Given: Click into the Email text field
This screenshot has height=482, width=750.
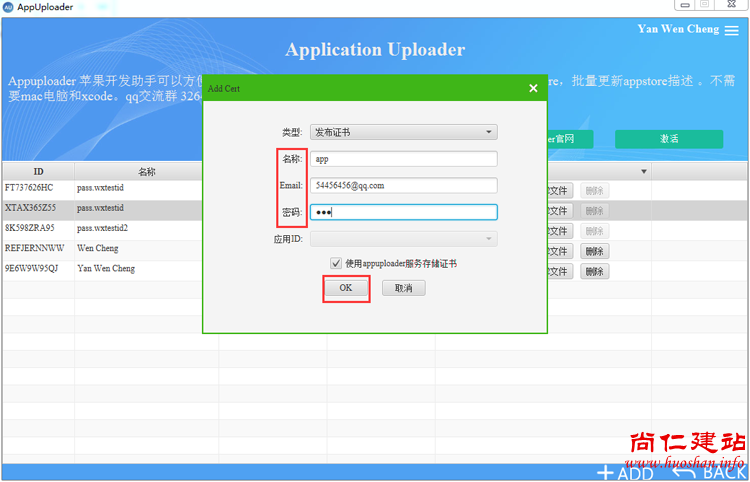Looking at the screenshot, I should coord(403,185).
